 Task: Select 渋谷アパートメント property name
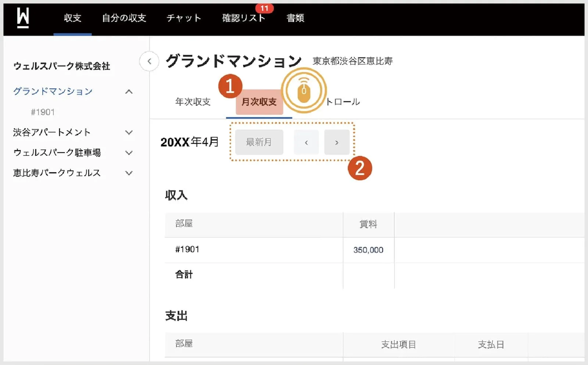[52, 132]
